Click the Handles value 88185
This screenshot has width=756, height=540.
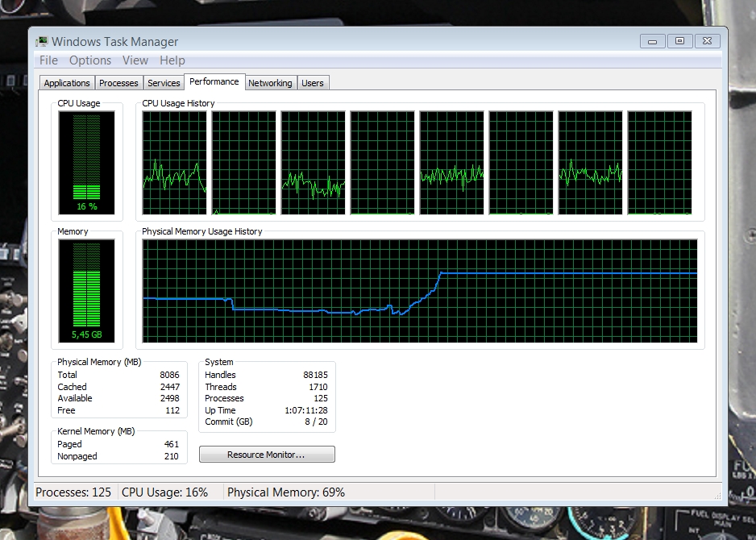coord(315,375)
